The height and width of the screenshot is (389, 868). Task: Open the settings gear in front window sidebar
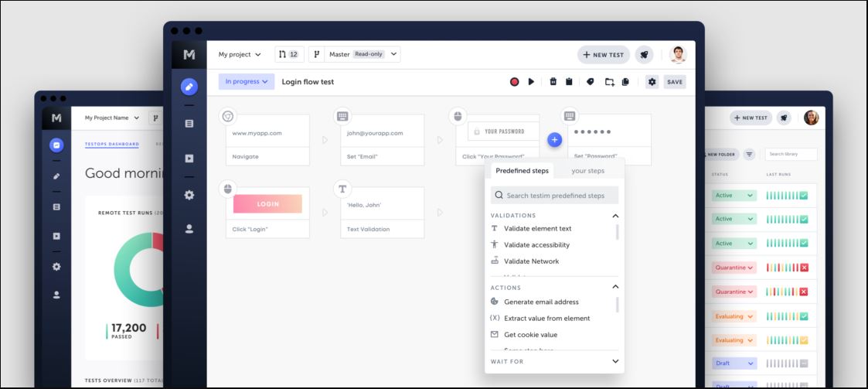click(189, 195)
